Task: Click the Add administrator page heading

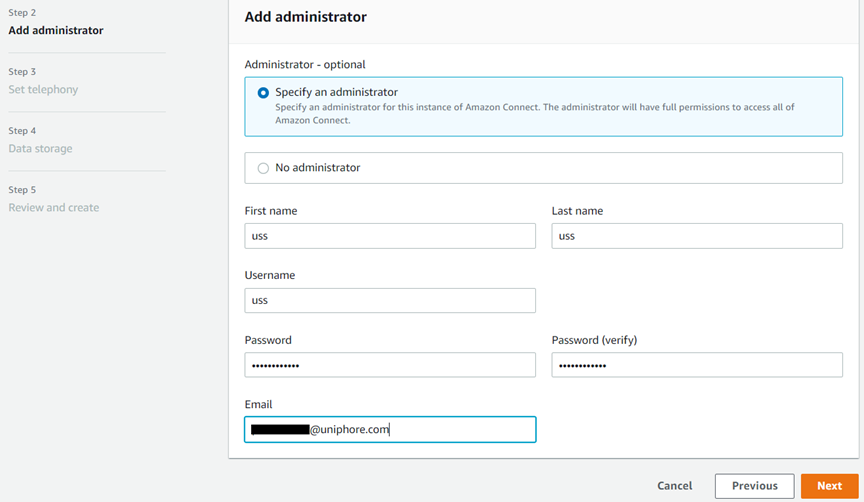Action: pyautogui.click(x=306, y=17)
